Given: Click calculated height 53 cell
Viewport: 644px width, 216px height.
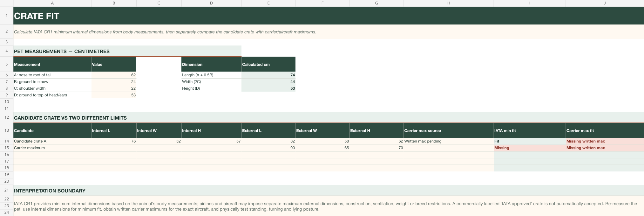Looking at the screenshot, I should point(268,88).
